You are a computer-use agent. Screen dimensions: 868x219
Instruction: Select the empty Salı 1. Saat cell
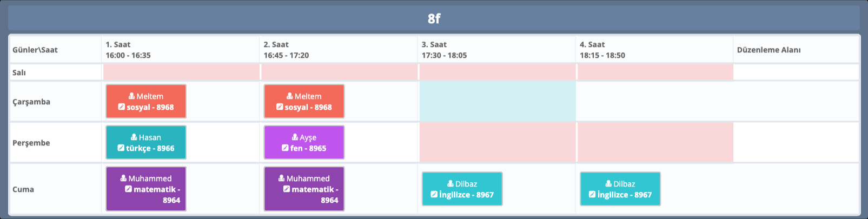[x=181, y=72]
